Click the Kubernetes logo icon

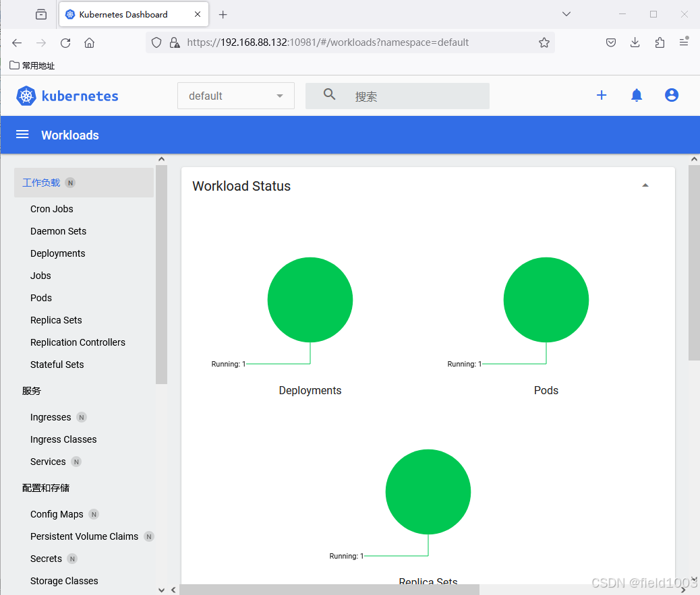[26, 96]
